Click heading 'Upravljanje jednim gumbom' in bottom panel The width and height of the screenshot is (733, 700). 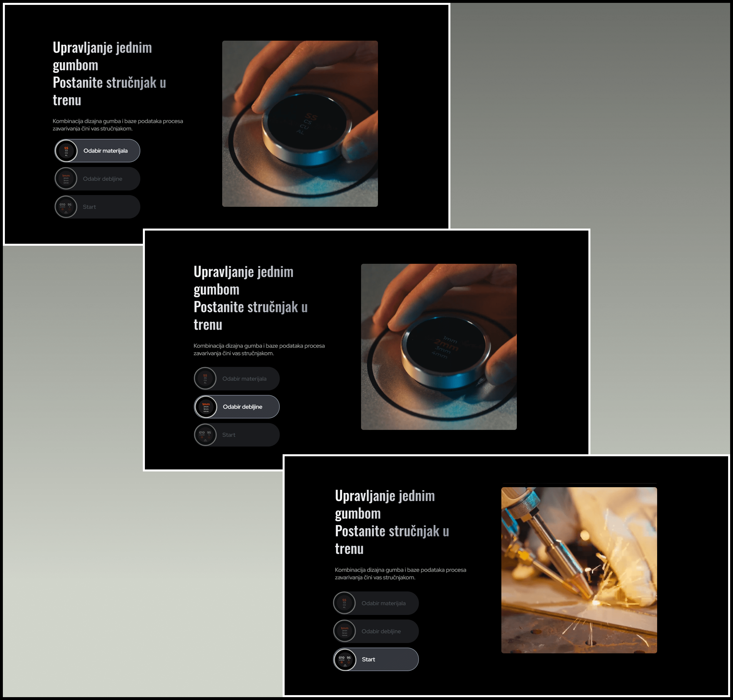click(x=385, y=504)
